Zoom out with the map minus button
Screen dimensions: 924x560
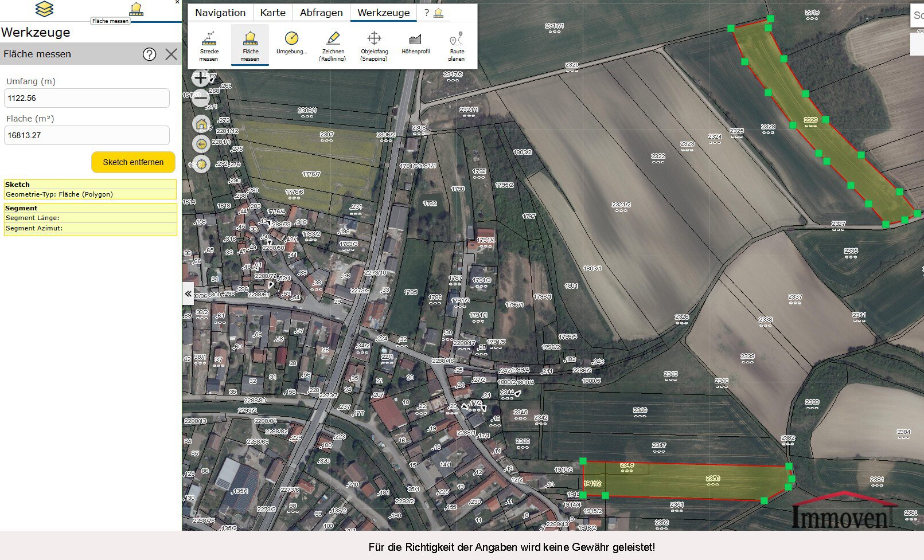201,99
